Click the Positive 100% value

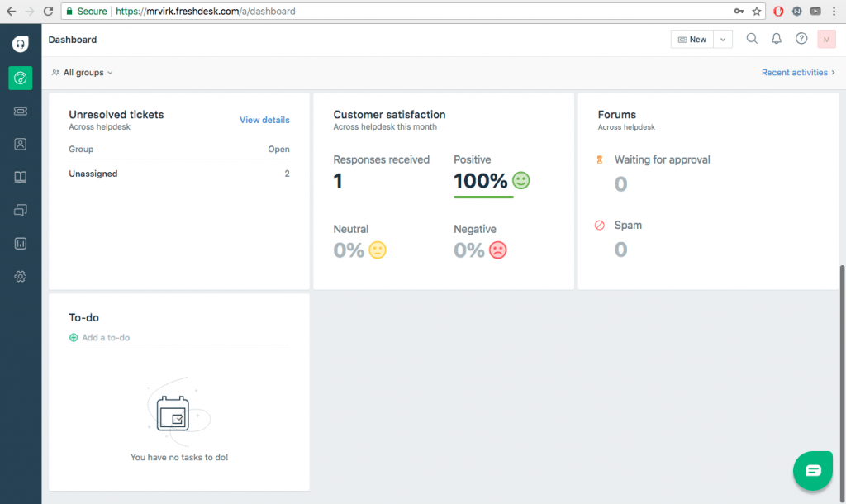(480, 181)
